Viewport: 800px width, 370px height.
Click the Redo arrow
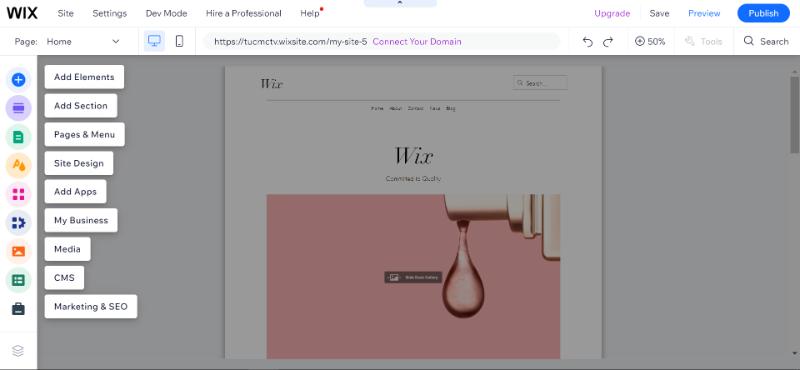[x=608, y=42]
